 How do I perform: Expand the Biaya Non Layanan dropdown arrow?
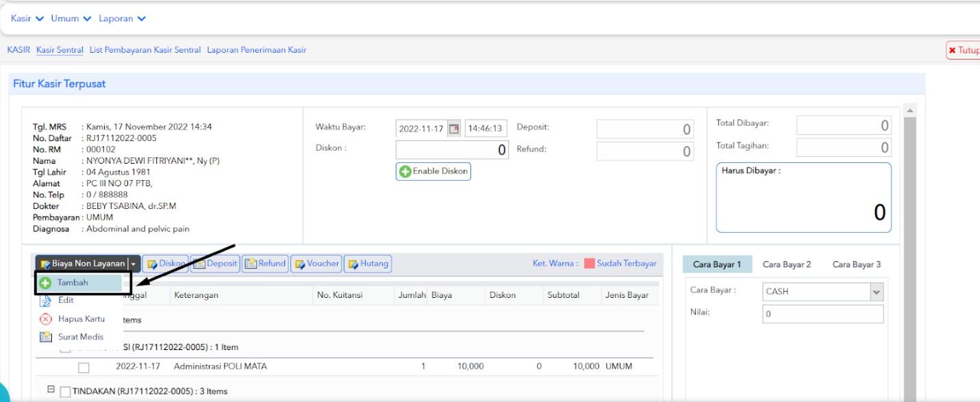tap(134, 264)
